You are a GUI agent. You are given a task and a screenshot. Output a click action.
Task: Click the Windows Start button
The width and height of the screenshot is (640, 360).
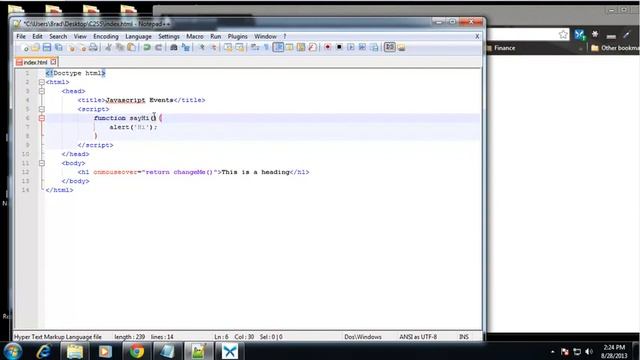click(x=13, y=351)
